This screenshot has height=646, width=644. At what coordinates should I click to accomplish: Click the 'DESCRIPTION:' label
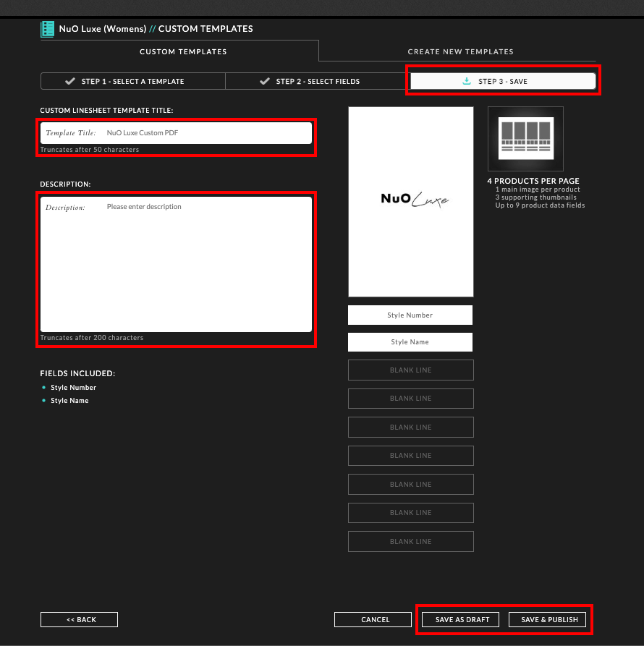pos(65,184)
